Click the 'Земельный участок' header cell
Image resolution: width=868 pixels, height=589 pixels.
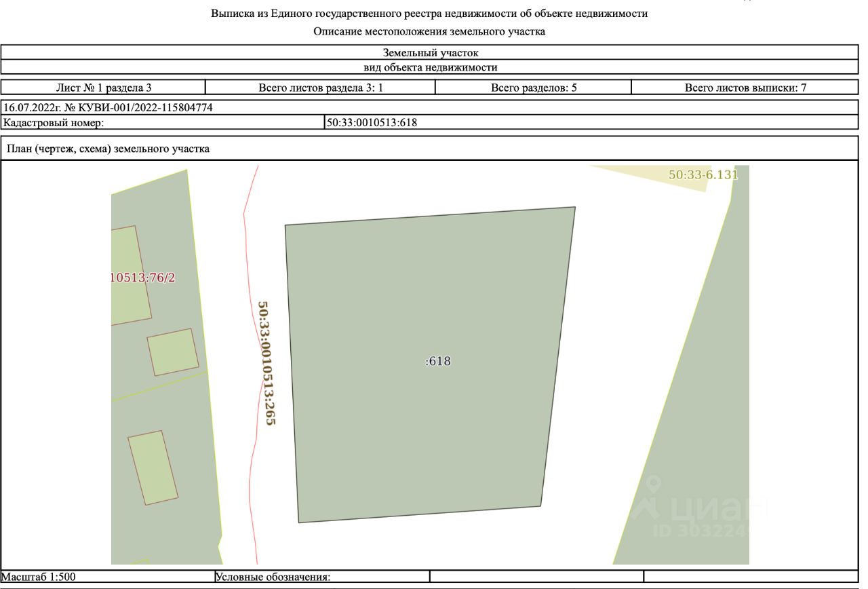pos(430,52)
